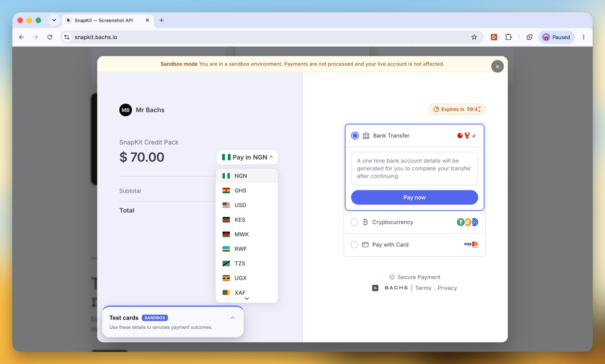Select GHS from the currency list

(247, 190)
